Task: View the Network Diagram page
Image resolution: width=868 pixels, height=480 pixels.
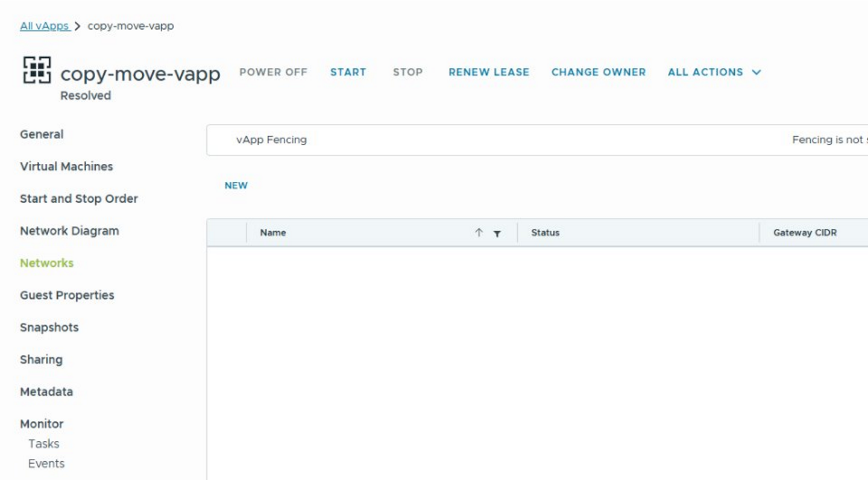Action: point(69,231)
